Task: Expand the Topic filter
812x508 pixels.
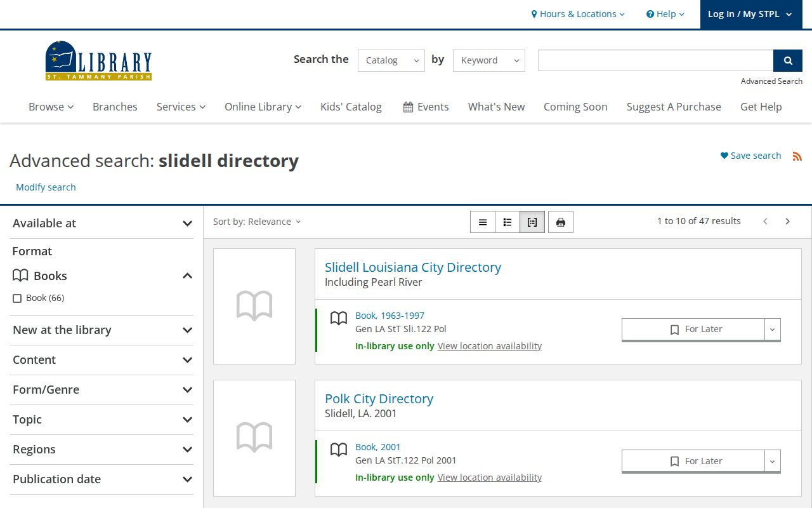Action: pos(101,420)
